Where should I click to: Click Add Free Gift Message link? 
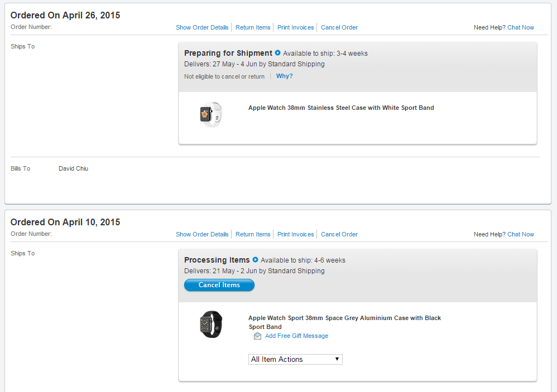click(x=296, y=336)
